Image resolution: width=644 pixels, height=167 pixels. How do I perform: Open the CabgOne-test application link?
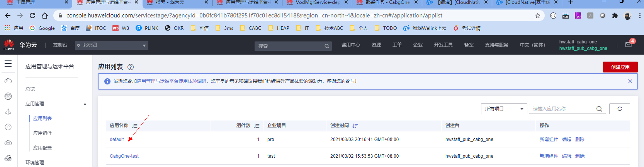pyautogui.click(x=124, y=156)
